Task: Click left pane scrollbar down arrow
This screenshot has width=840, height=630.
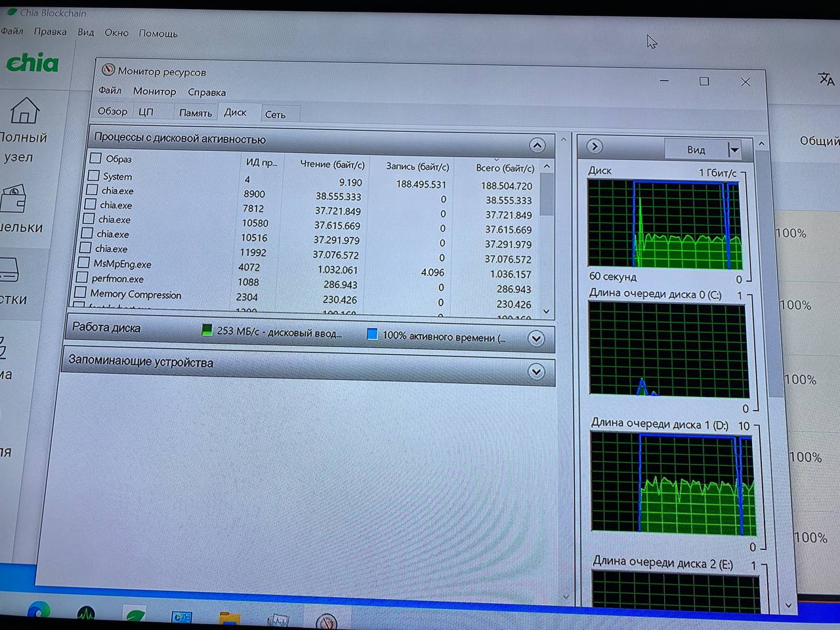Action: click(x=566, y=597)
